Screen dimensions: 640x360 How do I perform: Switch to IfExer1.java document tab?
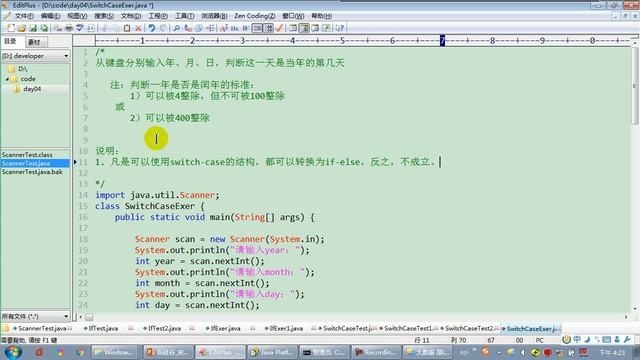coord(286,328)
